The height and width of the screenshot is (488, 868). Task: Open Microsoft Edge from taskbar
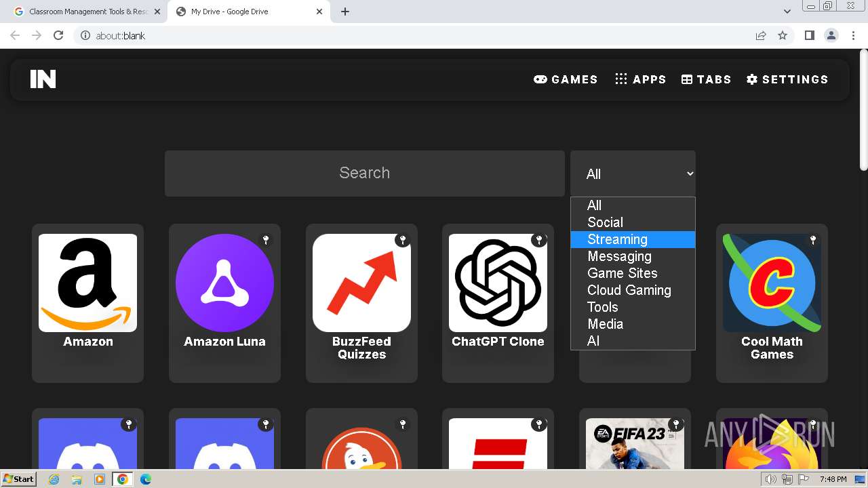146,479
